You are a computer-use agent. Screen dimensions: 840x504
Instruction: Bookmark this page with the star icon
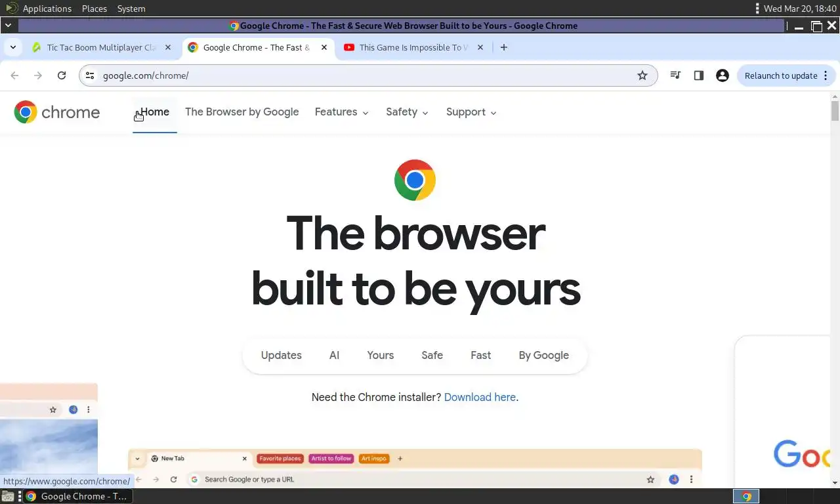[x=642, y=75]
